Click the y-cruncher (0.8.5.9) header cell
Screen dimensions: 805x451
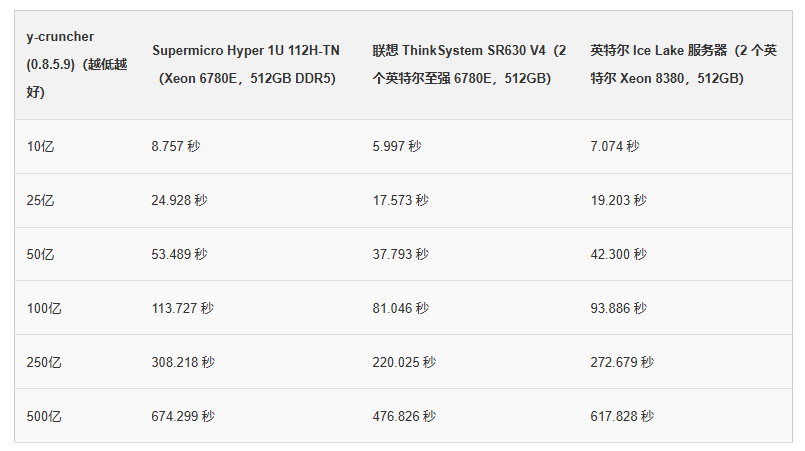point(77,65)
